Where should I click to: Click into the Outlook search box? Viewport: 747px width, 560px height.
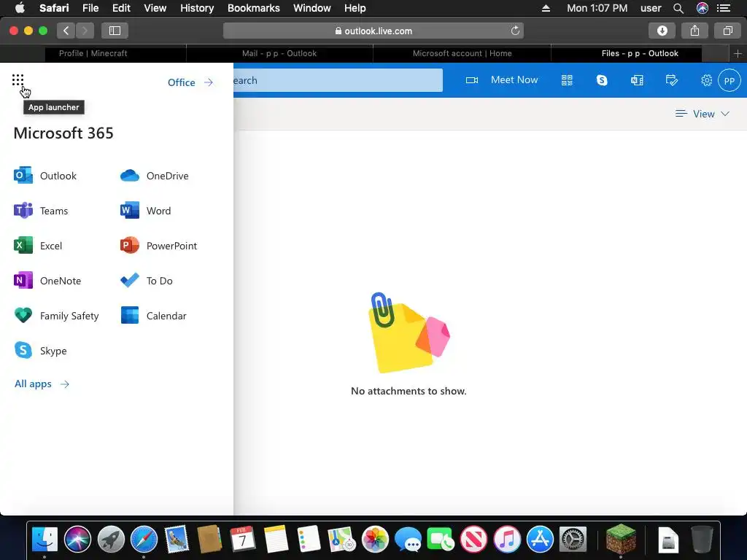tap(338, 80)
